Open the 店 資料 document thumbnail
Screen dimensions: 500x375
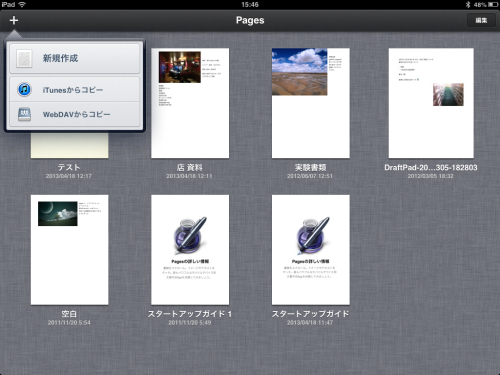point(190,103)
